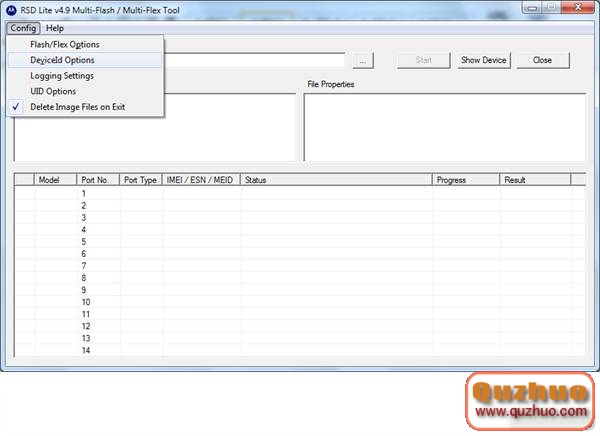Select the row with port number 10
Screen dimensions: 600x436
pyautogui.click(x=300, y=302)
